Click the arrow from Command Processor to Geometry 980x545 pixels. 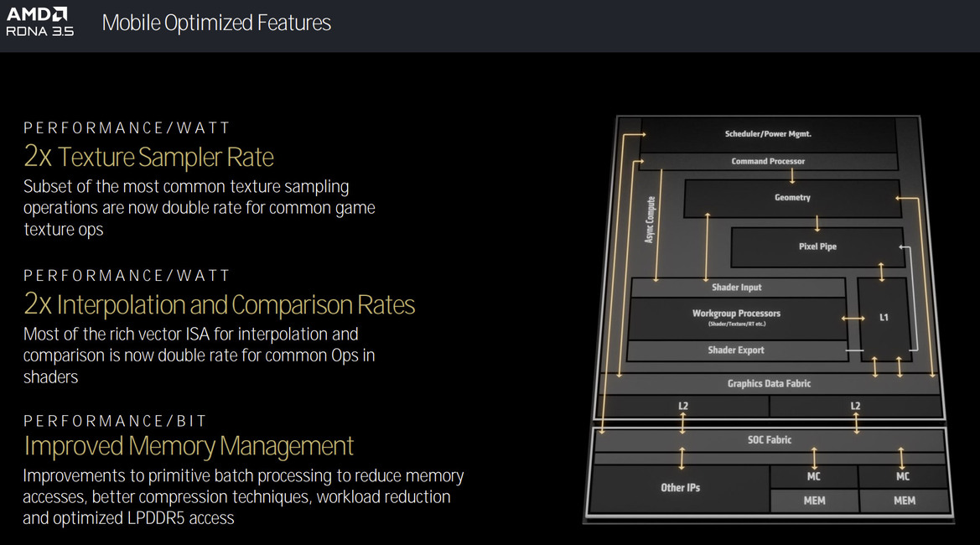coord(792,175)
